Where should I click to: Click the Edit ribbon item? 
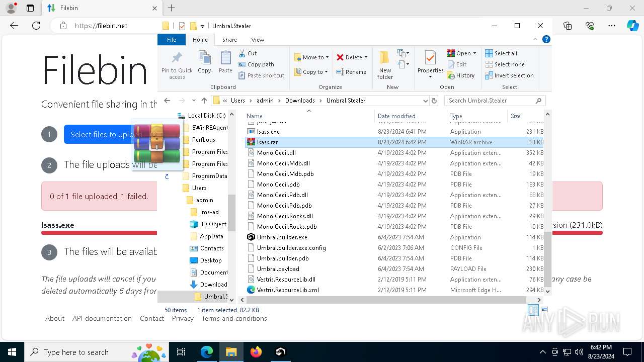(x=457, y=64)
